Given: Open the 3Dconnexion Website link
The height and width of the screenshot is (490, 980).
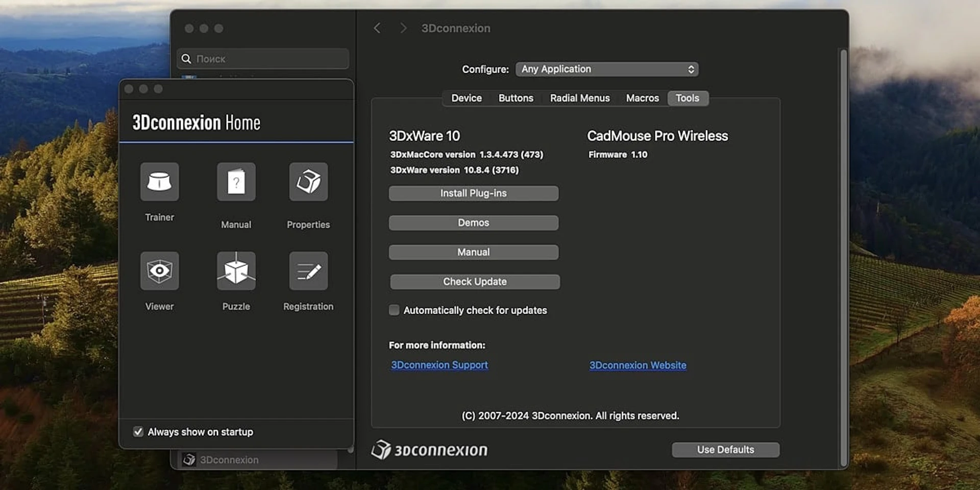Looking at the screenshot, I should pyautogui.click(x=638, y=365).
